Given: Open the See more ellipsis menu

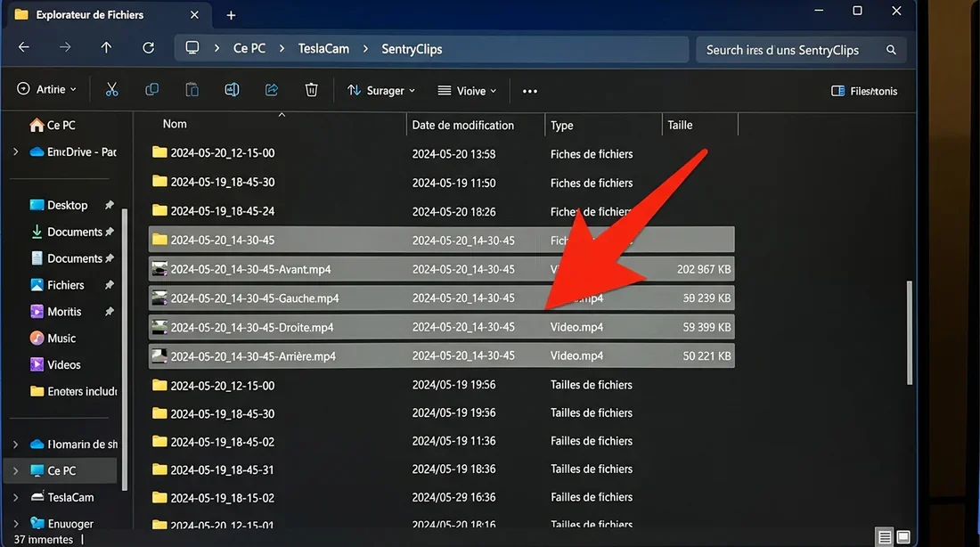Looking at the screenshot, I should tap(529, 90).
